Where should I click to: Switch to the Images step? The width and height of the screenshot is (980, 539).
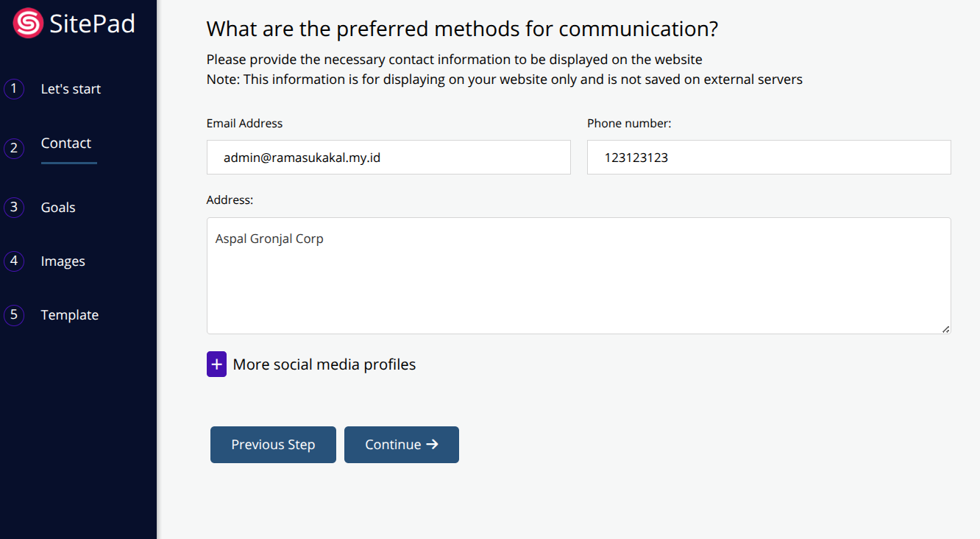click(x=63, y=261)
